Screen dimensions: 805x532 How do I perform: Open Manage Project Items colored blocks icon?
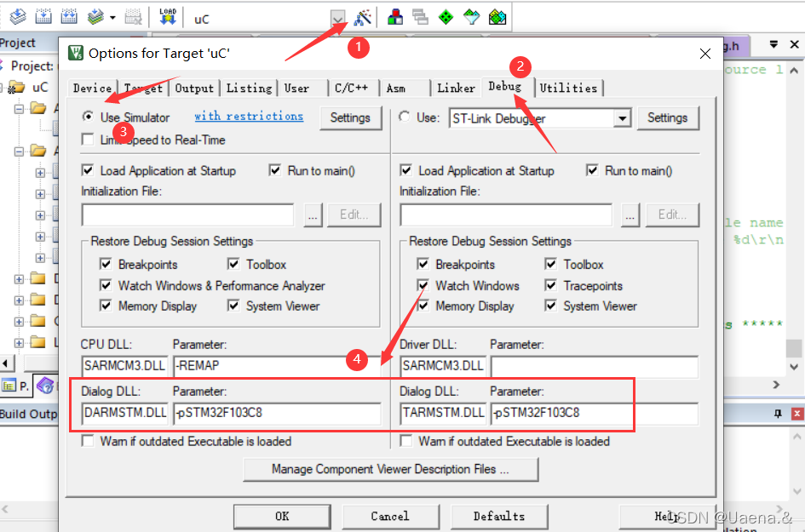point(394,17)
